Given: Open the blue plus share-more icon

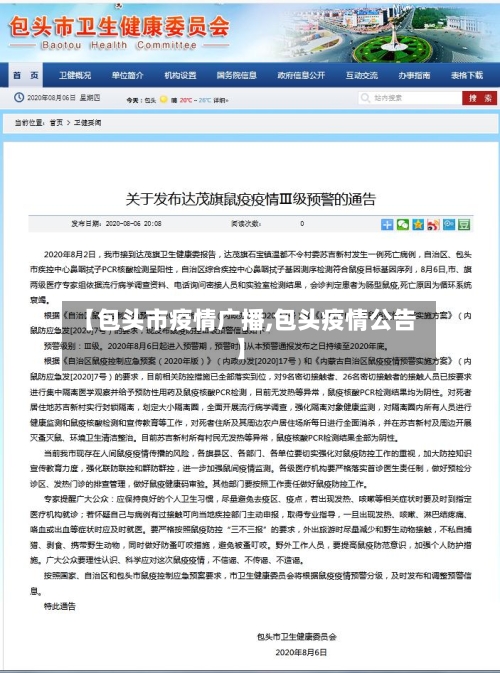Looking at the screenshot, I should click(x=387, y=224).
